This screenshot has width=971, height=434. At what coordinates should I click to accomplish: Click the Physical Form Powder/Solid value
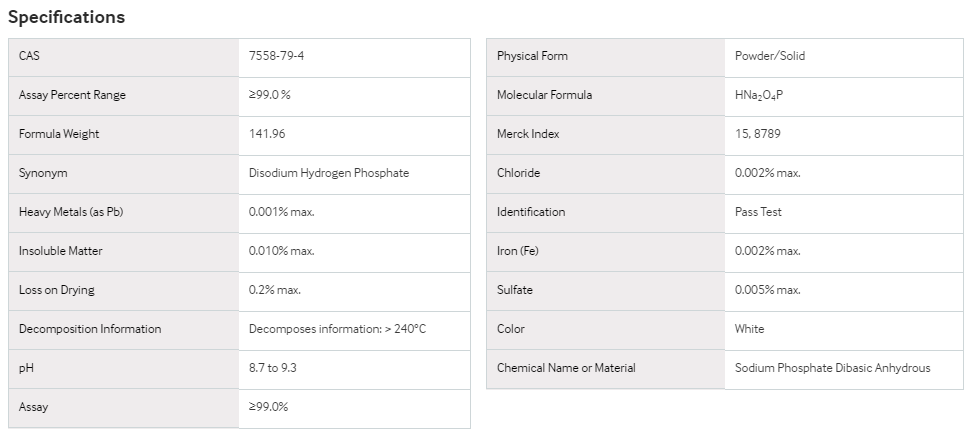(x=770, y=56)
